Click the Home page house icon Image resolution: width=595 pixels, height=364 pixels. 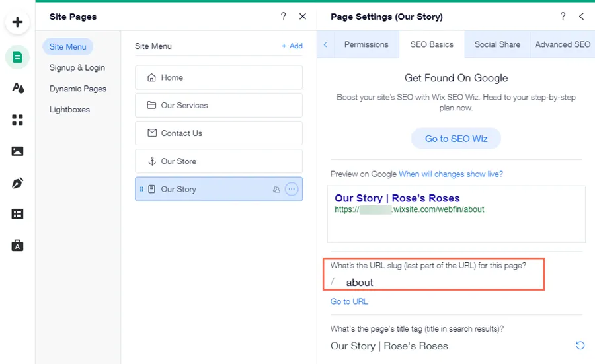pos(152,77)
